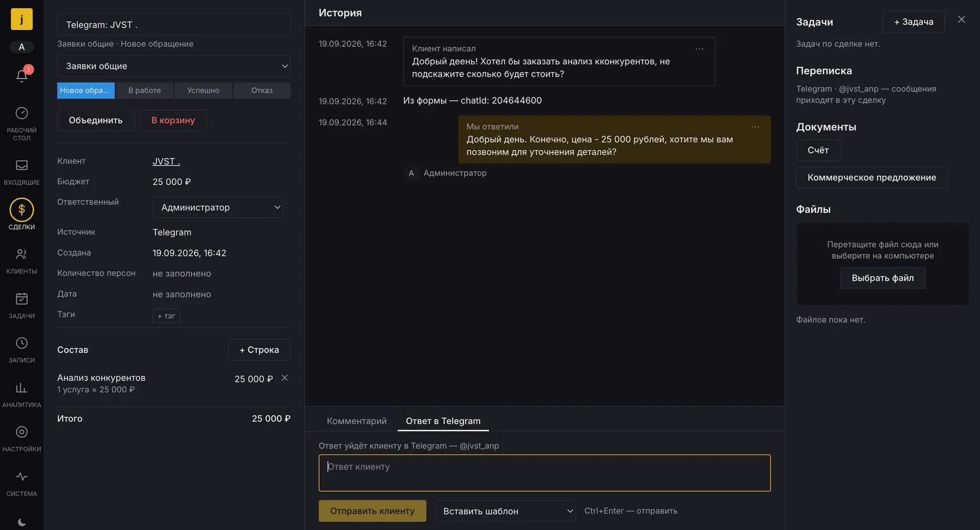Select Успешно stage
This screenshot has width=980, height=530.
tap(204, 90)
